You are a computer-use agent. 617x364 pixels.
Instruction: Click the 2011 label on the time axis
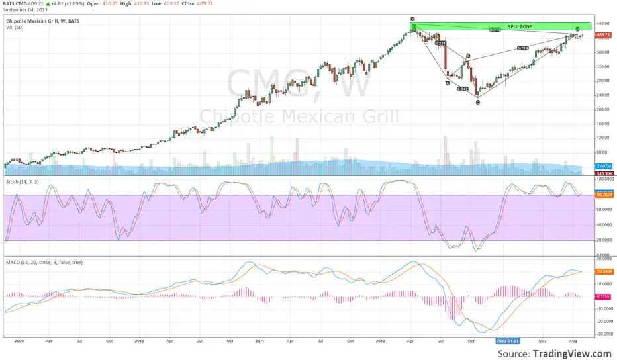point(260,341)
